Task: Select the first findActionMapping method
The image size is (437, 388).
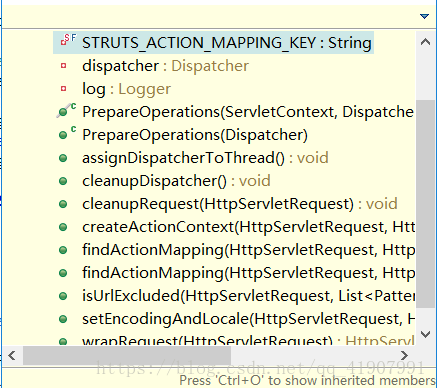Action: pos(248,250)
